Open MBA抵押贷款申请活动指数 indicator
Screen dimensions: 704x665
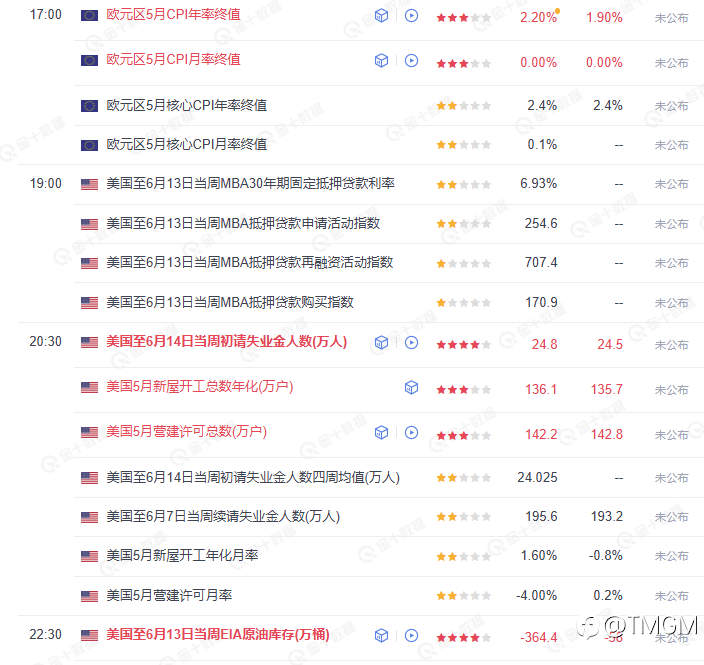(243, 223)
